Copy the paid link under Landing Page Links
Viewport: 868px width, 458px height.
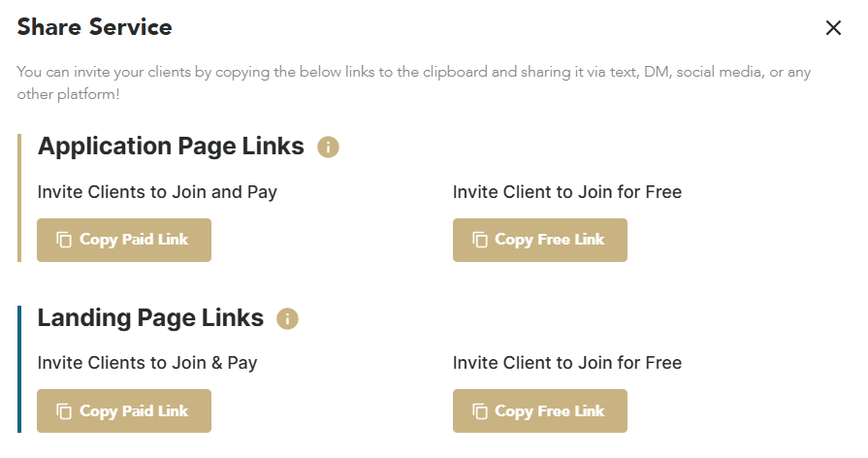tap(124, 410)
